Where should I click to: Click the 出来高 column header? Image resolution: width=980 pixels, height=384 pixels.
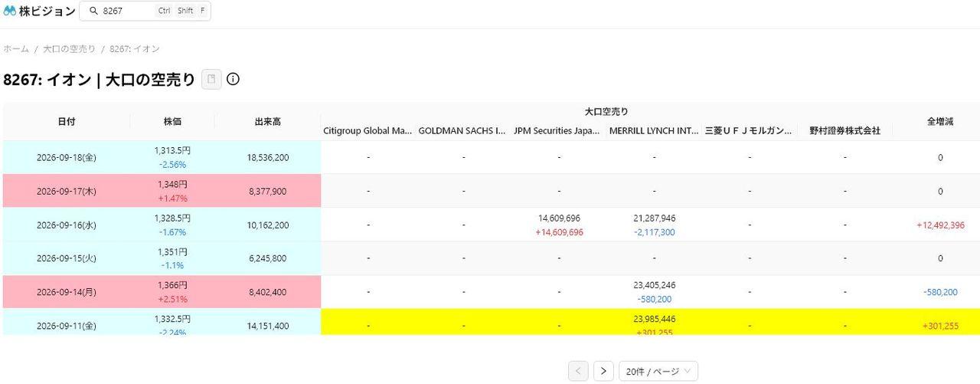(268, 122)
